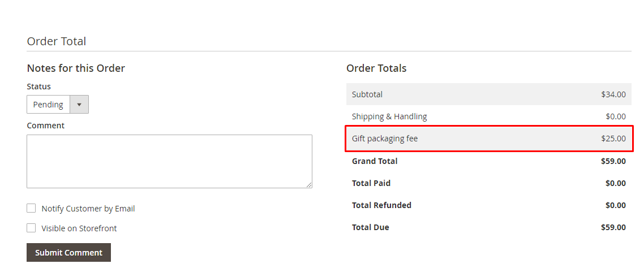Click the Total Due $59.00 amount
The width and height of the screenshot is (644, 268).
(613, 227)
